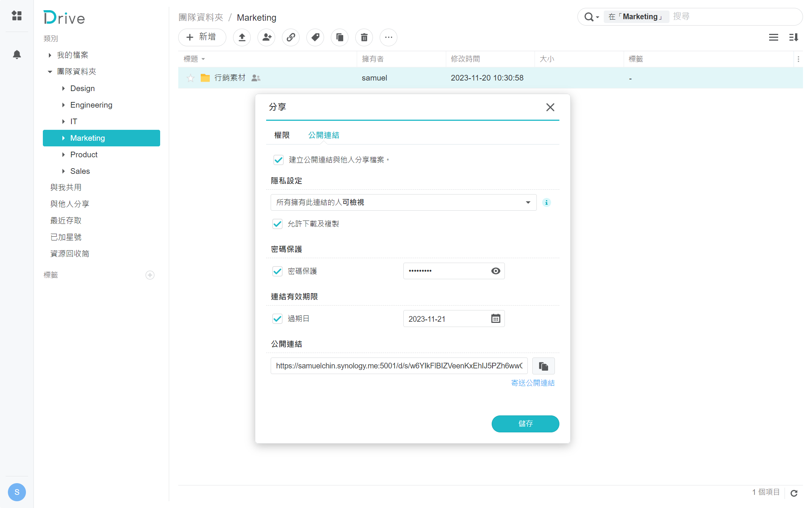Enable 建立公開連結與他人分享檔案 checkbox
Screen dimensions: 812x508
pyautogui.click(x=278, y=160)
